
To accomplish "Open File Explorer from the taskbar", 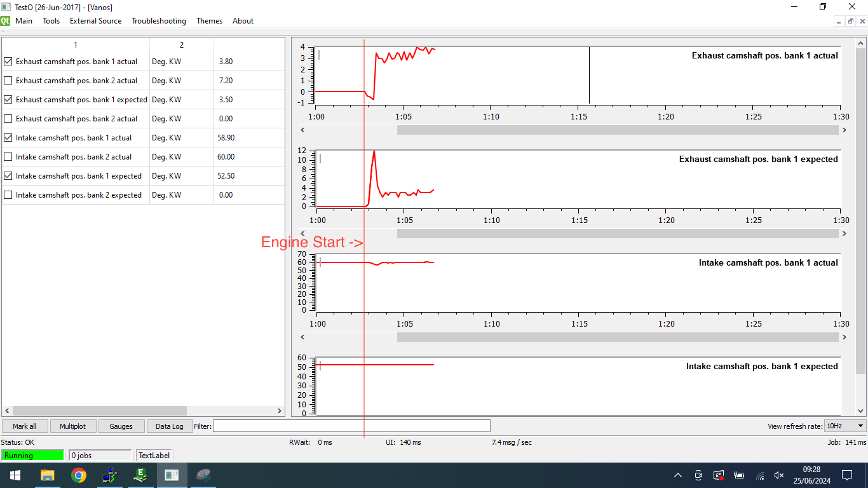I will [48, 475].
